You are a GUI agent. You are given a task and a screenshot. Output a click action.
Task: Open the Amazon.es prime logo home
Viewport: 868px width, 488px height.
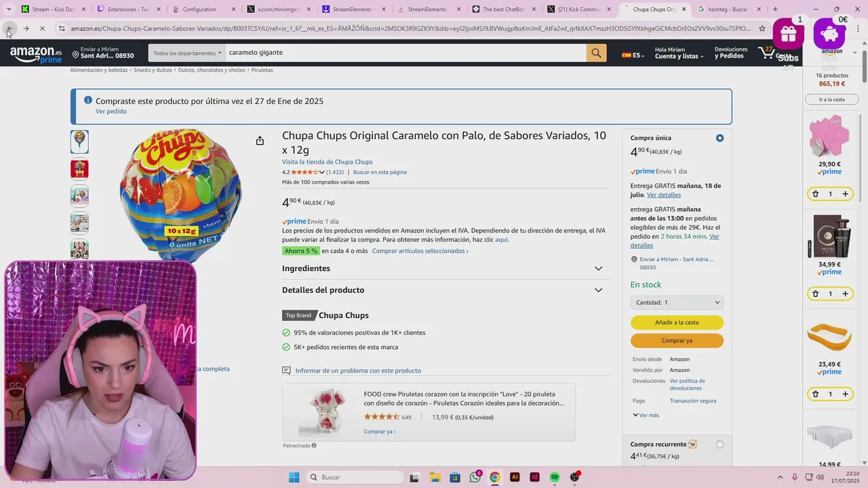pyautogui.click(x=36, y=55)
